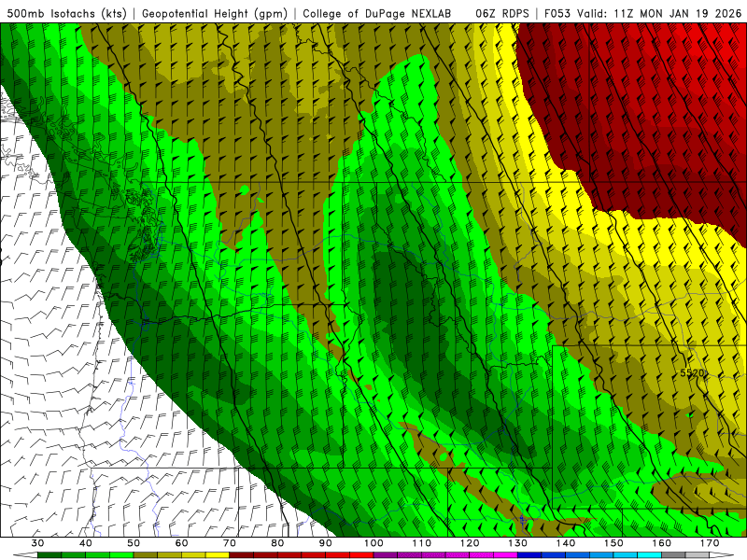The width and height of the screenshot is (747, 560).
Task: Click the legend value '60'
Action: [181, 543]
